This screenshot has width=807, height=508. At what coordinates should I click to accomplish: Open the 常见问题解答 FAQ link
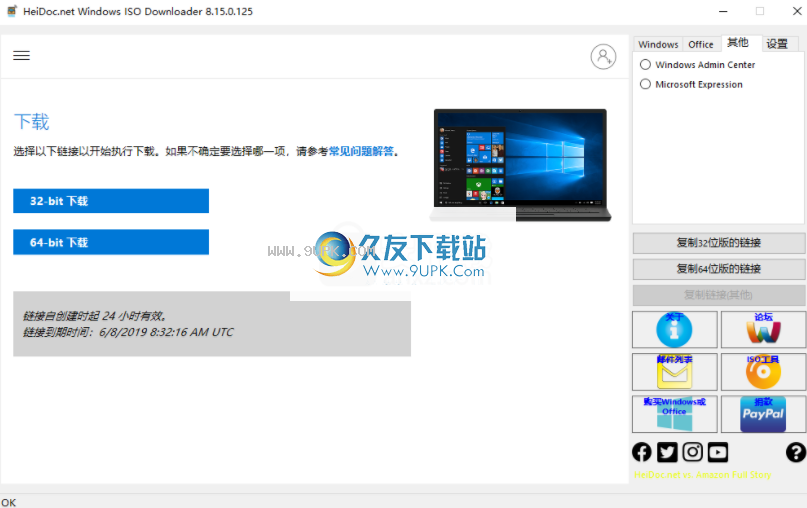coord(361,151)
